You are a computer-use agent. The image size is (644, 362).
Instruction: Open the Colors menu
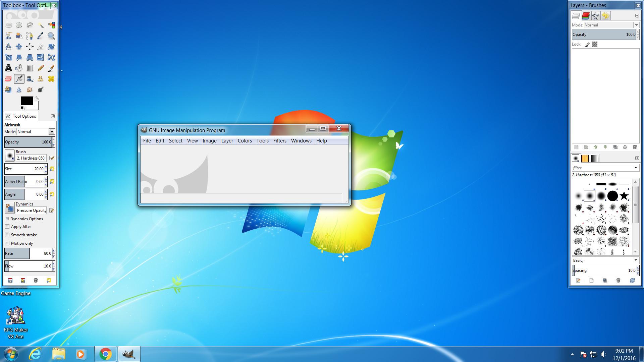pos(245,141)
